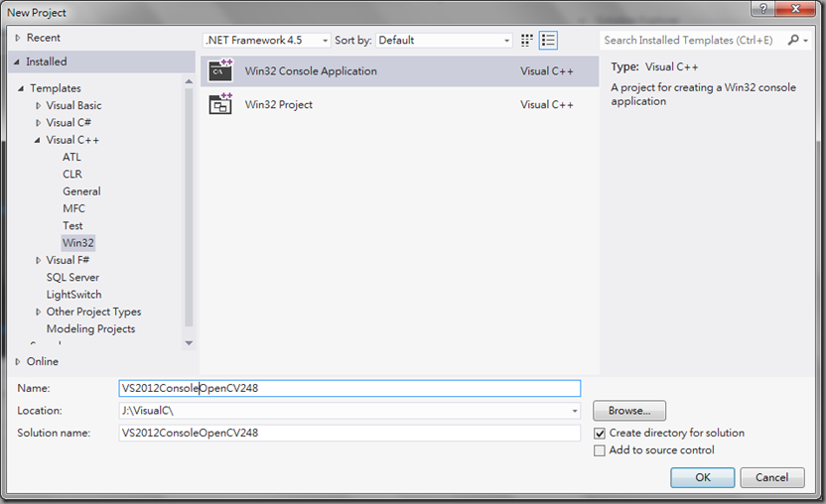
Task: Click the Win32 Console Application icon
Action: 220,70
